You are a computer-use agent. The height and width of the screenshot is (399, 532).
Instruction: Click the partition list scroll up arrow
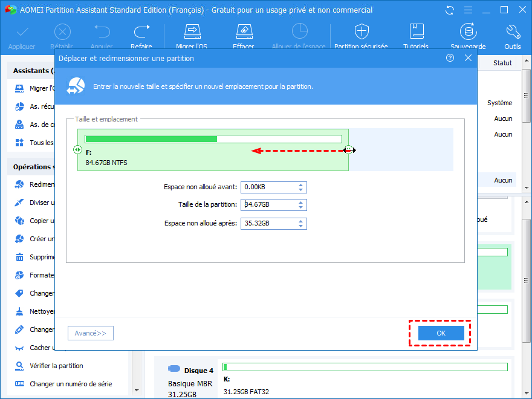coord(526,60)
